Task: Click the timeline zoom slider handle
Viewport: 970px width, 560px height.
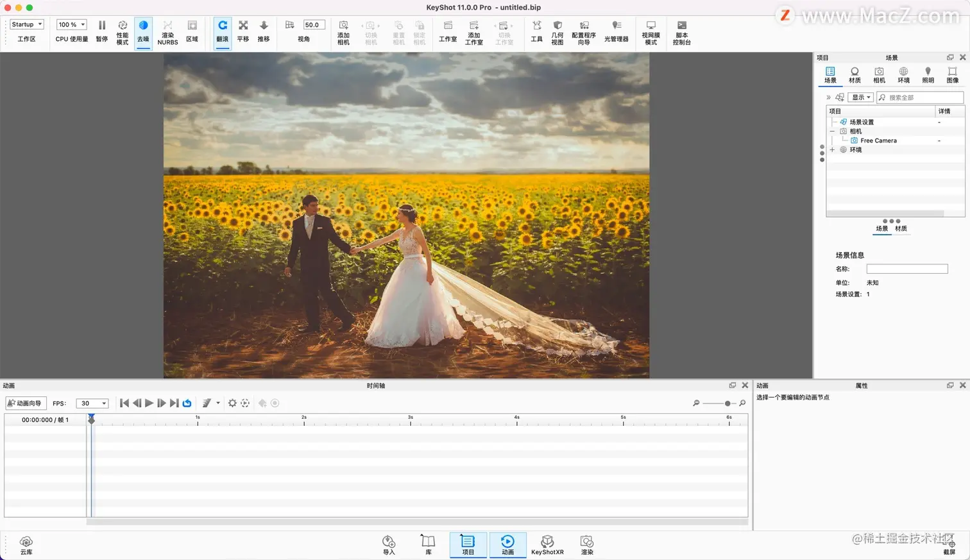Action: pyautogui.click(x=727, y=403)
